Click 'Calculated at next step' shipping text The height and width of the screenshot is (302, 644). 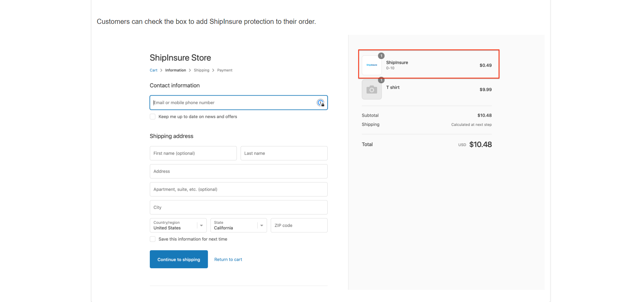point(471,125)
